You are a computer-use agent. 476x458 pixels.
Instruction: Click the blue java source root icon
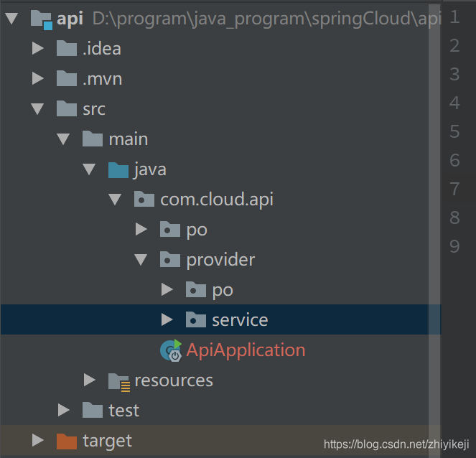(118, 170)
